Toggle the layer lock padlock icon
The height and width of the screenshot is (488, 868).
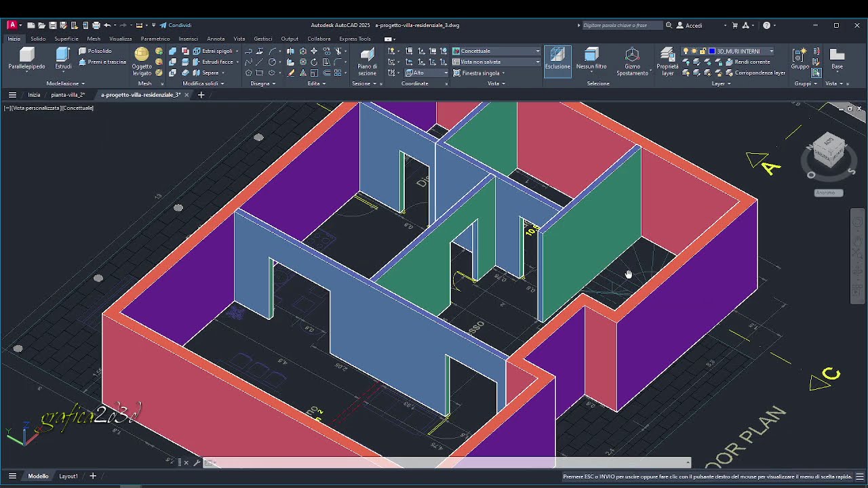tap(703, 51)
